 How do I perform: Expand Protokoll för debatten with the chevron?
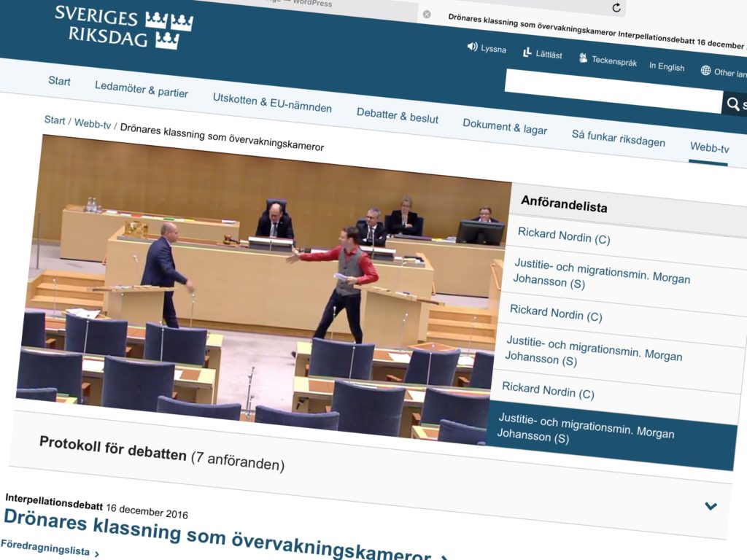711,506
